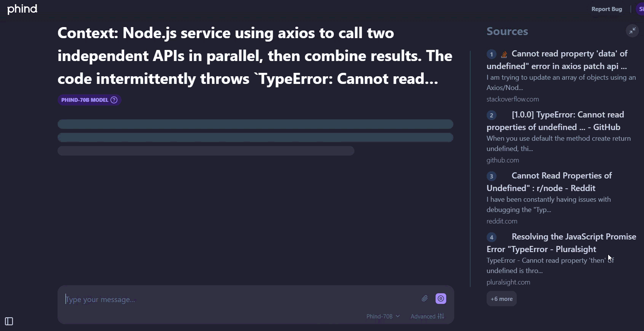Open the Advanced settings sliders

(428, 316)
